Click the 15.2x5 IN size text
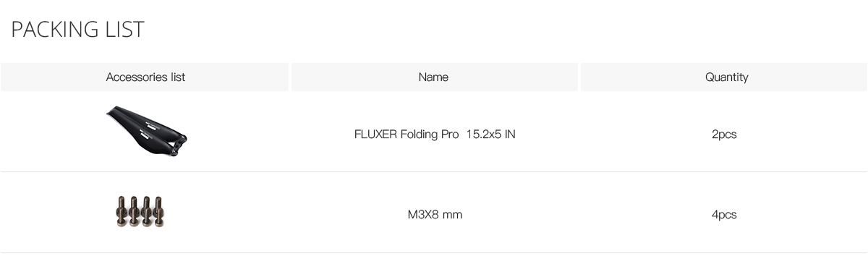The width and height of the screenshot is (868, 277). (491, 135)
